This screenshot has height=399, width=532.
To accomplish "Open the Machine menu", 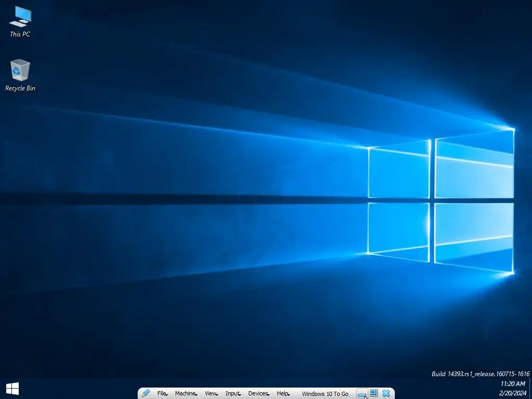I will [x=186, y=394].
